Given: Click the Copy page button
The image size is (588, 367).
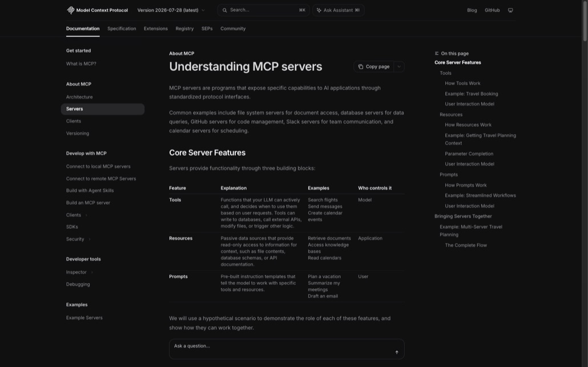Looking at the screenshot, I should tap(373, 67).
